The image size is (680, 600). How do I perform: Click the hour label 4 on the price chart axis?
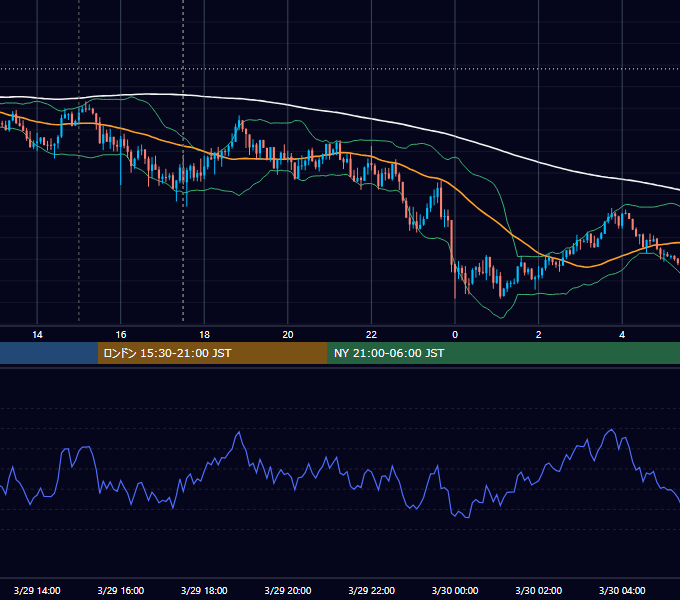click(622, 335)
